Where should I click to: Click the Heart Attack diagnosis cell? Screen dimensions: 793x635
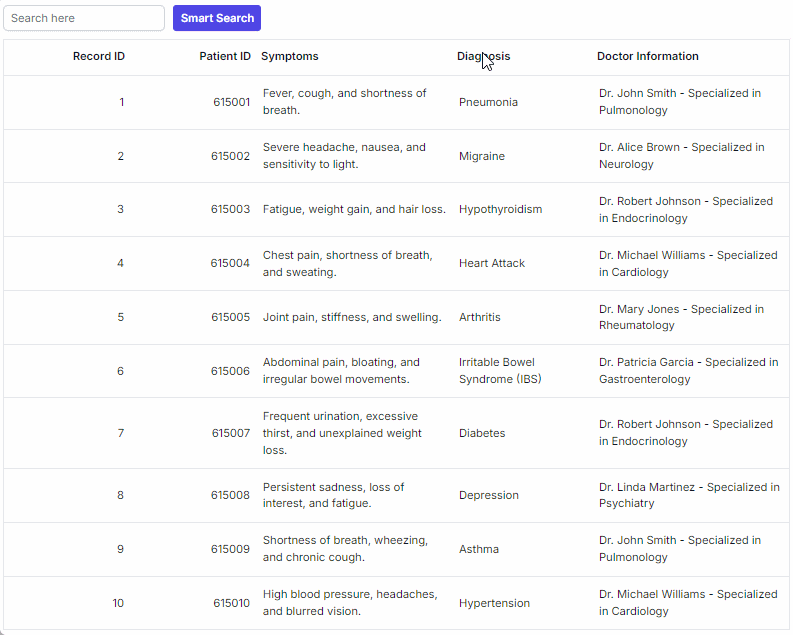pos(492,263)
